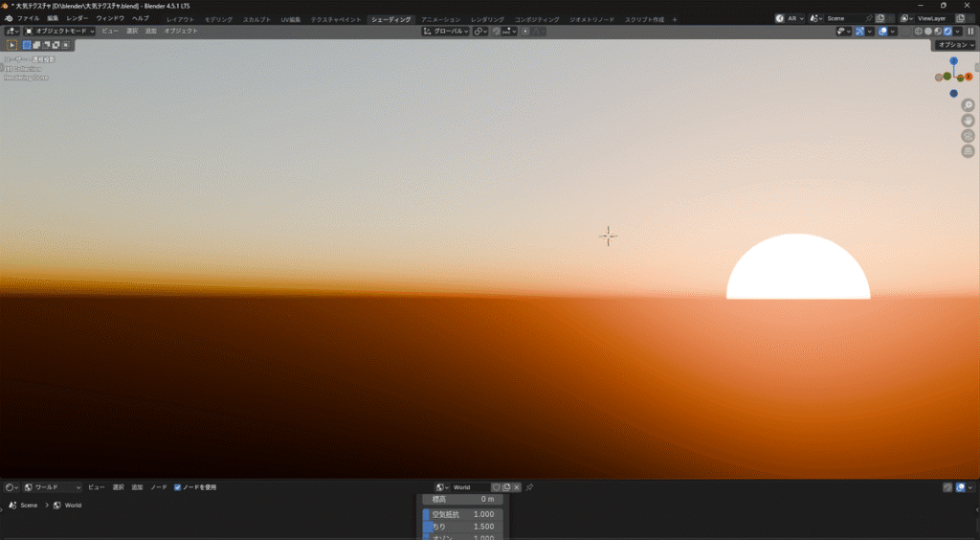Adjust the 空気抵抗 slider

462,514
